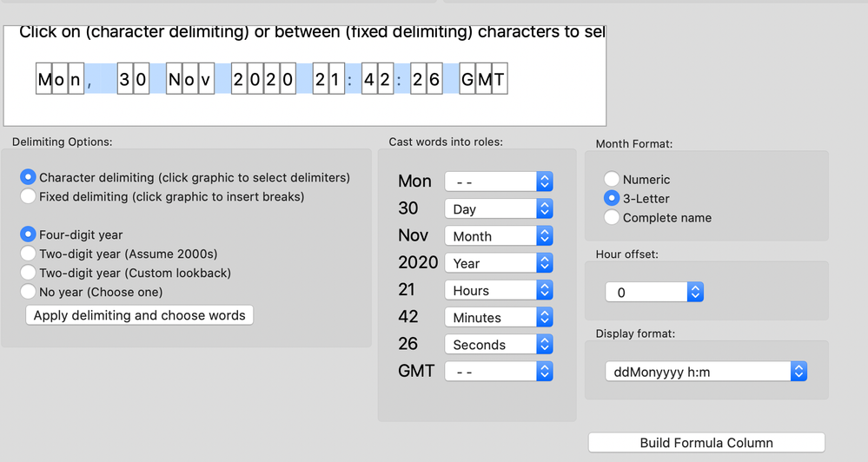Click the letter G in GMT graphic
This screenshot has width=868, height=462.
(x=467, y=80)
